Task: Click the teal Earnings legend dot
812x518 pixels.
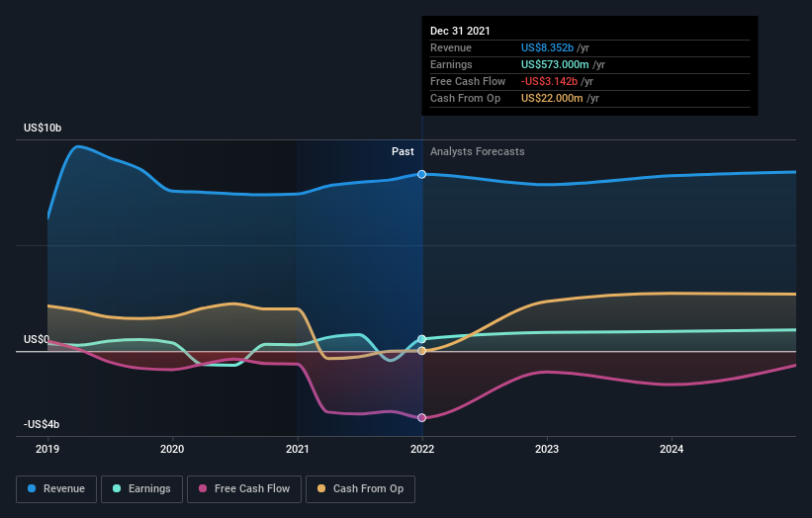Action: click(117, 488)
